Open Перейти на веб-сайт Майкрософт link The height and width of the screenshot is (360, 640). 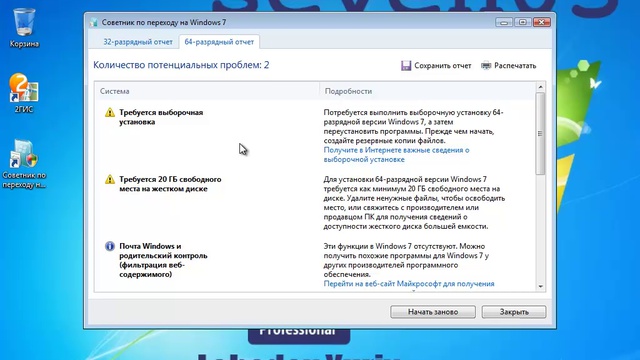pyautogui.click(x=409, y=284)
